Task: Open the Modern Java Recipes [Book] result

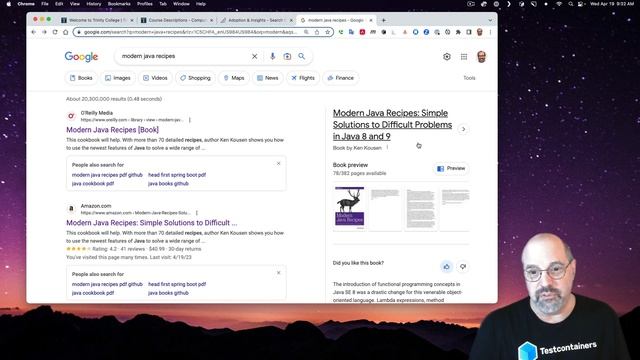Action: point(112,130)
